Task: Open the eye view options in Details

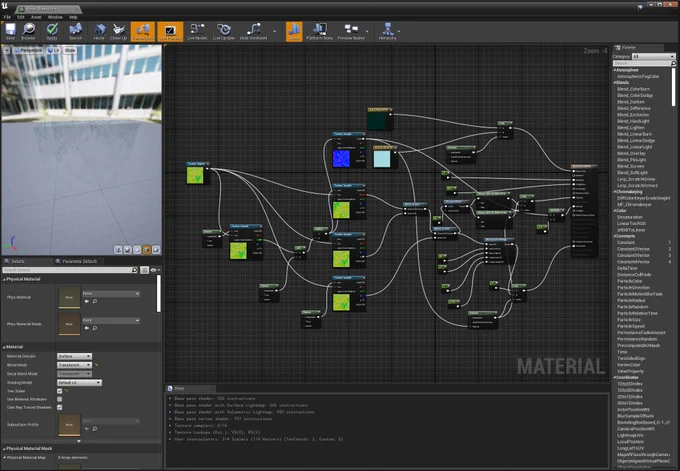Action: (x=154, y=270)
